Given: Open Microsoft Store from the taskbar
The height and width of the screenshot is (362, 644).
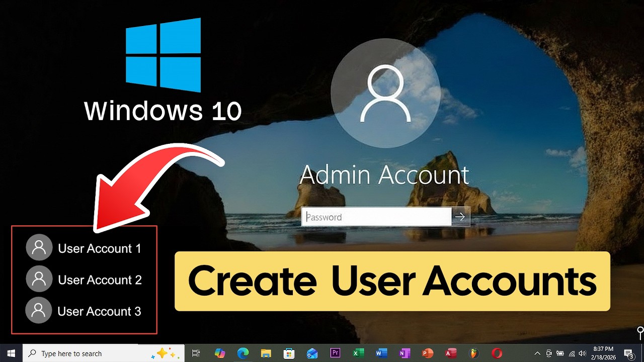Looking at the screenshot, I should (x=289, y=353).
